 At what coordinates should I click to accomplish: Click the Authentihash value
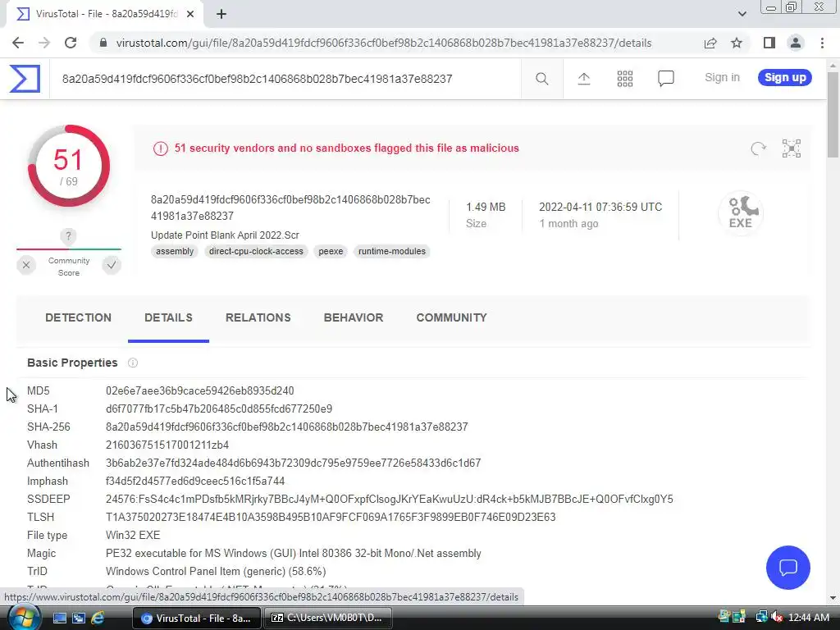pos(293,463)
